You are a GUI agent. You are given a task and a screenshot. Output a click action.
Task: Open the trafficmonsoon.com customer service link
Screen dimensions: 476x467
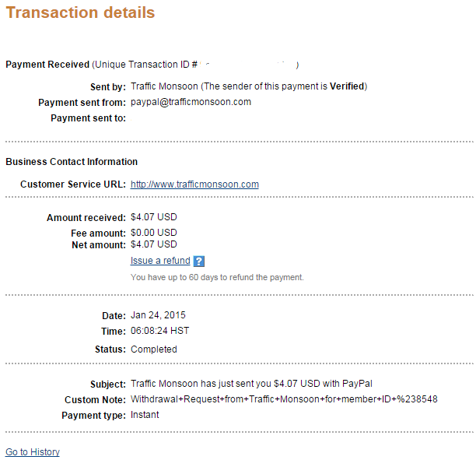pyautogui.click(x=194, y=184)
